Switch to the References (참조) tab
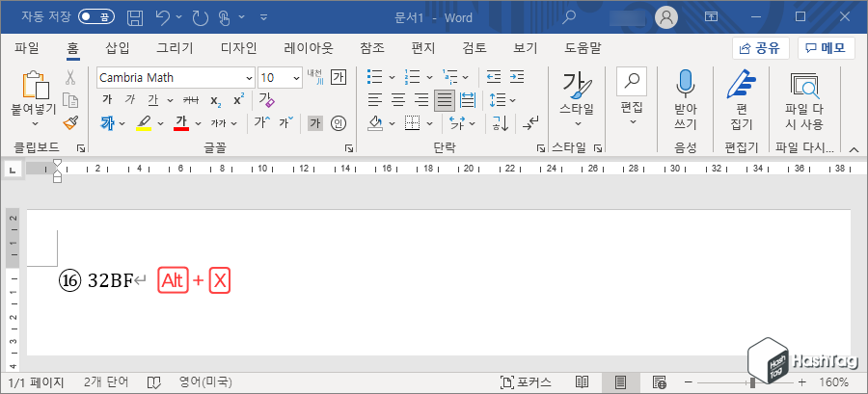868x394 pixels. tap(372, 48)
